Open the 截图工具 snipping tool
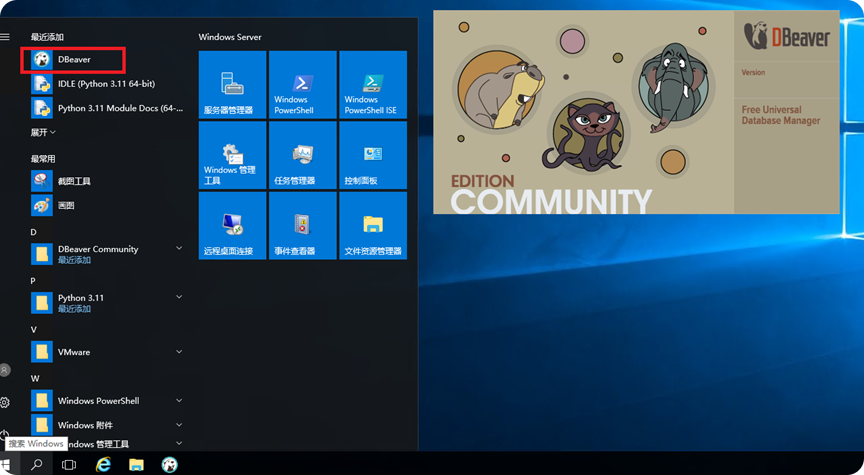 coord(105,181)
